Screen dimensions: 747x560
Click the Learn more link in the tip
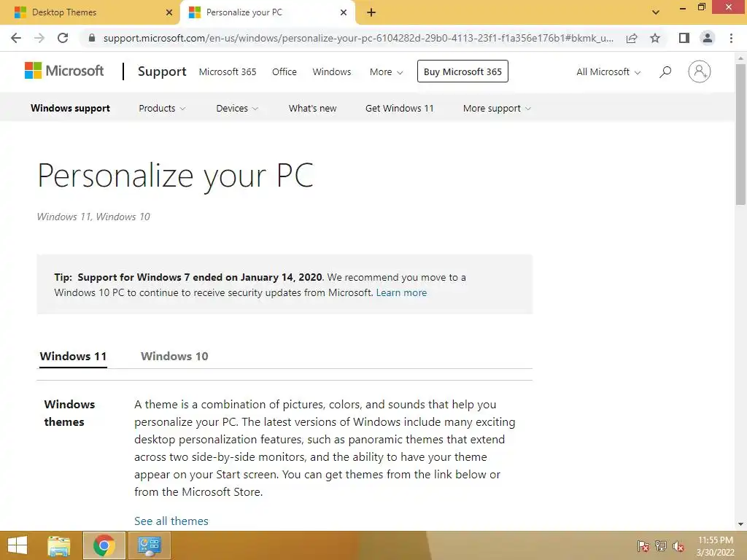(402, 293)
